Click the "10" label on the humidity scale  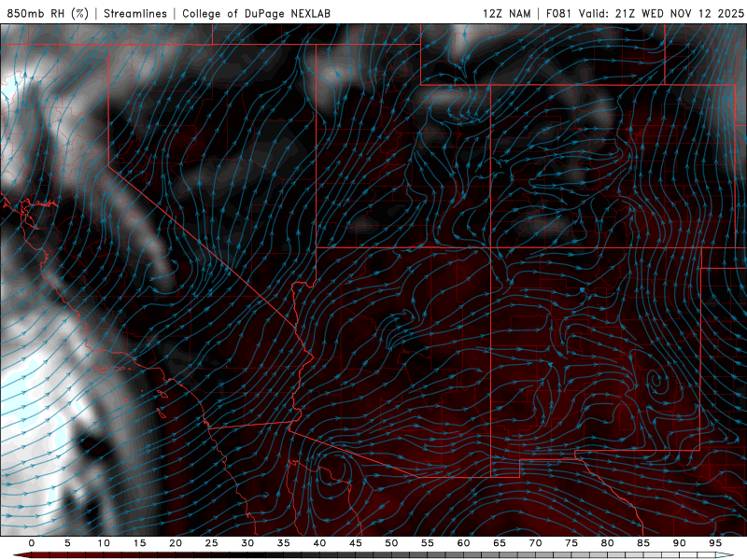pos(104,543)
